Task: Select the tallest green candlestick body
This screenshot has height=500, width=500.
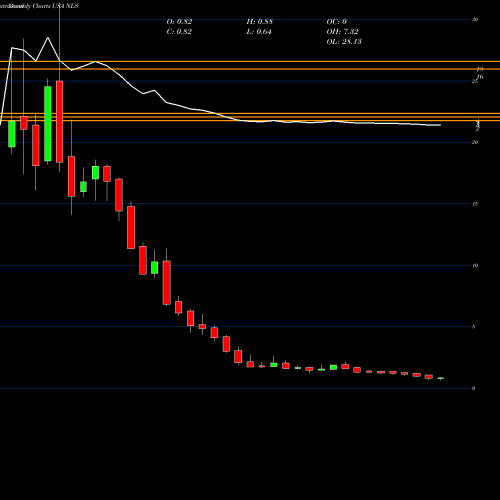Action: (x=48, y=124)
